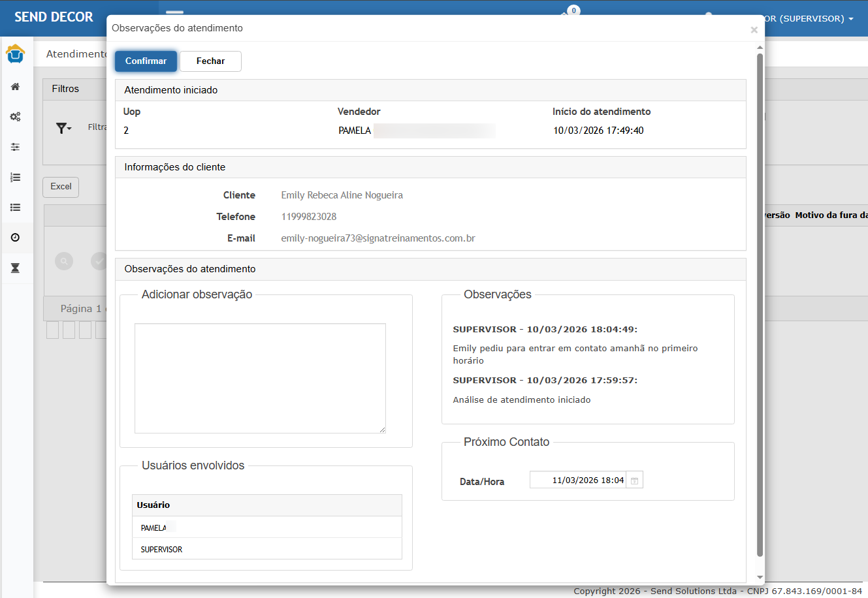Open the home icon in the sidebar

[16, 87]
